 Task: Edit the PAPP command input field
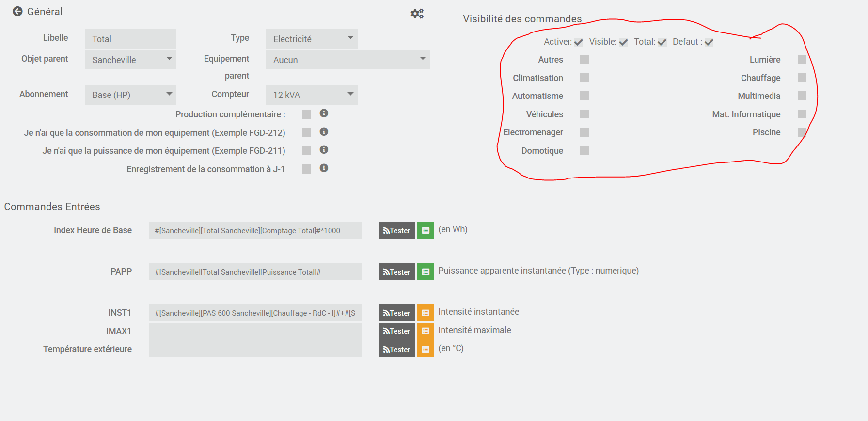click(x=255, y=272)
